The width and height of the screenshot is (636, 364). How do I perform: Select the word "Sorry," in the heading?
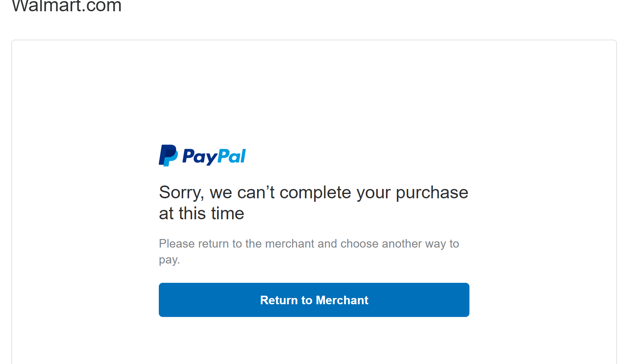(x=181, y=192)
